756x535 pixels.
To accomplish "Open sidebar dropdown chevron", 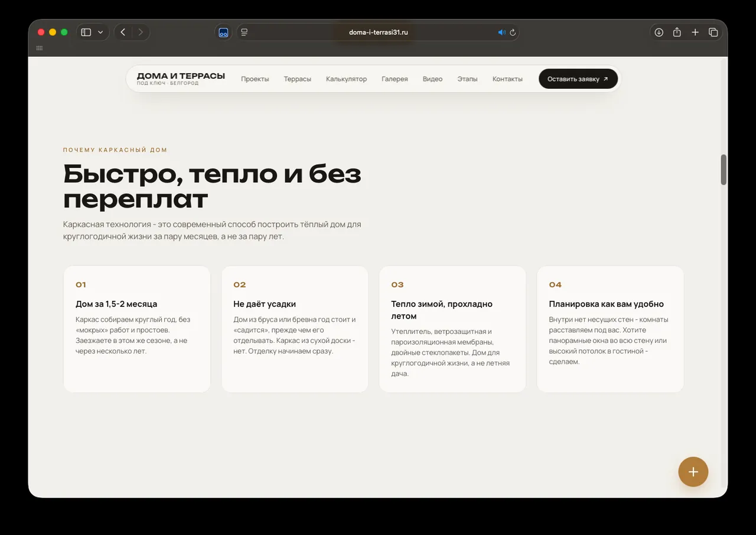I will (100, 33).
